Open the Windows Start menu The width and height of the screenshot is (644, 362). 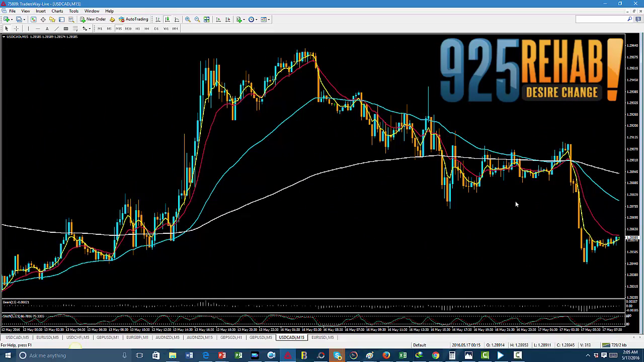click(8, 355)
